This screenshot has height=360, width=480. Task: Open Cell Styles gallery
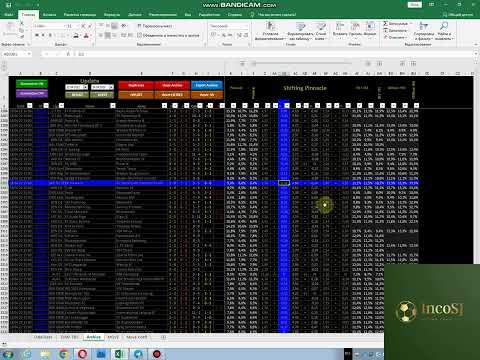click(x=321, y=31)
